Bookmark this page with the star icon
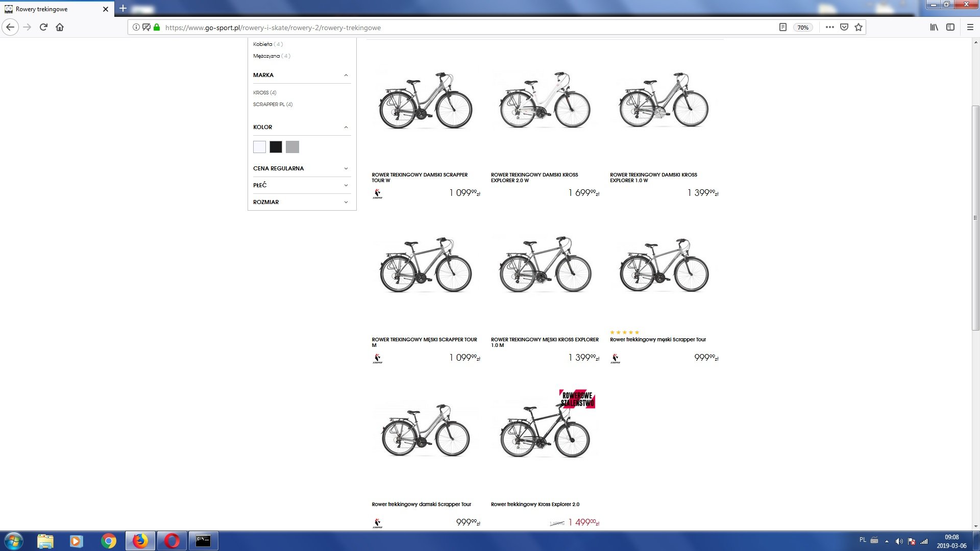The image size is (980, 551). pyautogui.click(x=859, y=27)
